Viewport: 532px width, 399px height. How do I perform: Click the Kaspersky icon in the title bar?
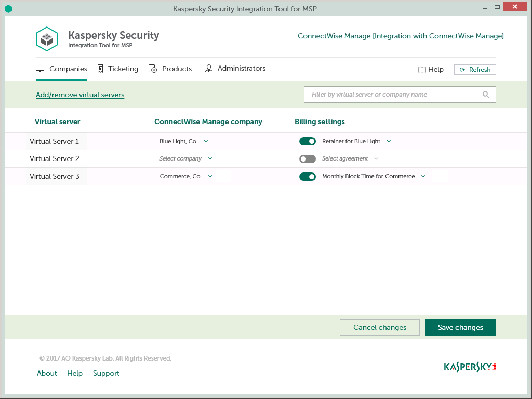click(x=8, y=9)
